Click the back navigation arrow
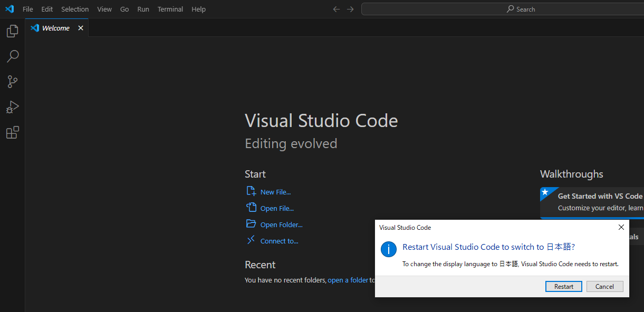Viewport: 644px width, 312px height. (x=336, y=9)
